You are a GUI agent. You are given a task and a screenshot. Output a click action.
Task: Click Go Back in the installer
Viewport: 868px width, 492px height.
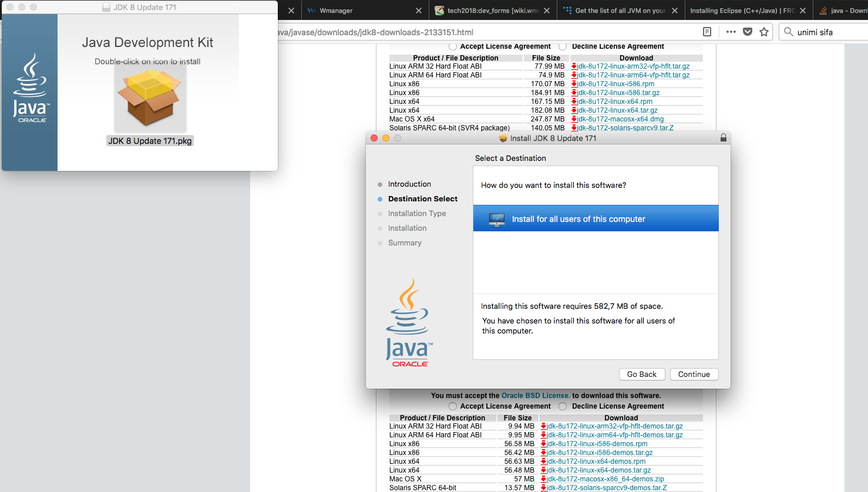pyautogui.click(x=641, y=375)
